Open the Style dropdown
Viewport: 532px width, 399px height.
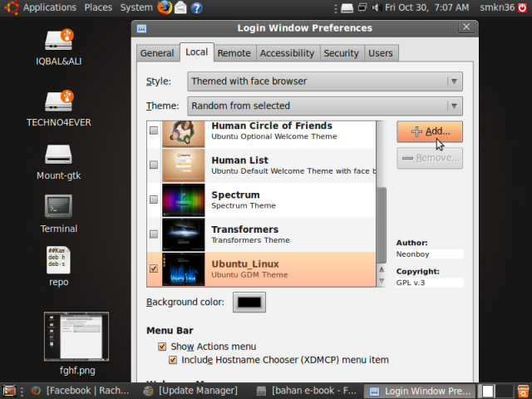325,81
